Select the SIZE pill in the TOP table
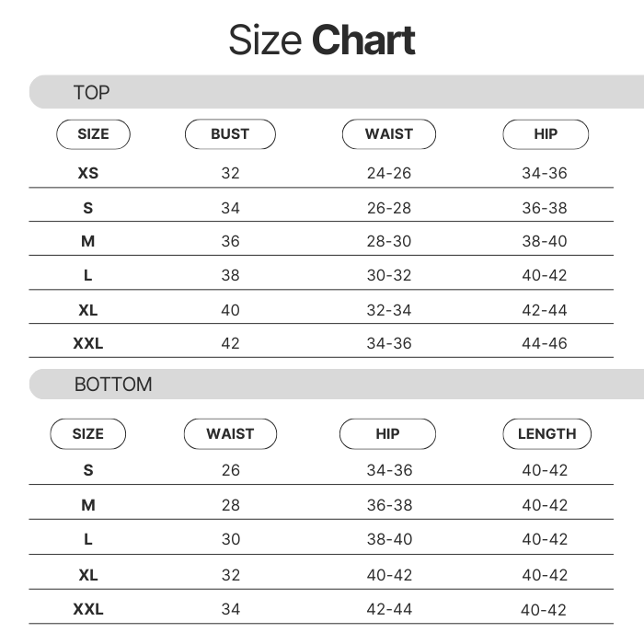The width and height of the screenshot is (644, 644). 93,134
